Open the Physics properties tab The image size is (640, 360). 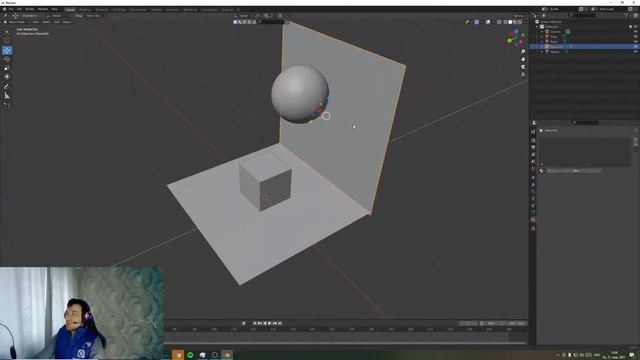pyautogui.click(x=533, y=199)
